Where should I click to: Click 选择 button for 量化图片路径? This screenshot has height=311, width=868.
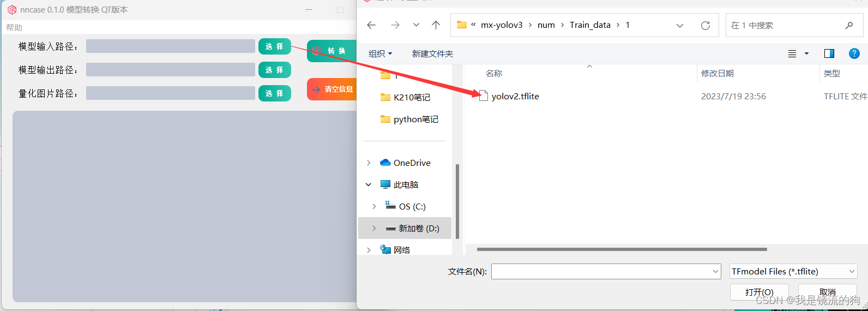[x=275, y=93]
